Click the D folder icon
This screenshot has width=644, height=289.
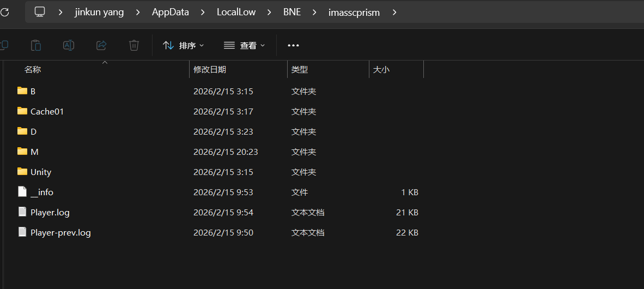point(22,131)
